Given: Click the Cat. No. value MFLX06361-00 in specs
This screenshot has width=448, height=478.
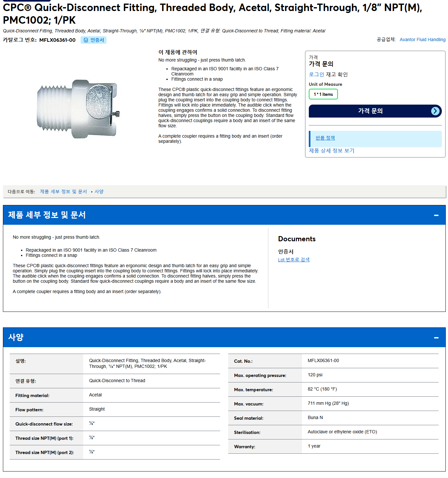Looking at the screenshot, I should coord(323,361).
